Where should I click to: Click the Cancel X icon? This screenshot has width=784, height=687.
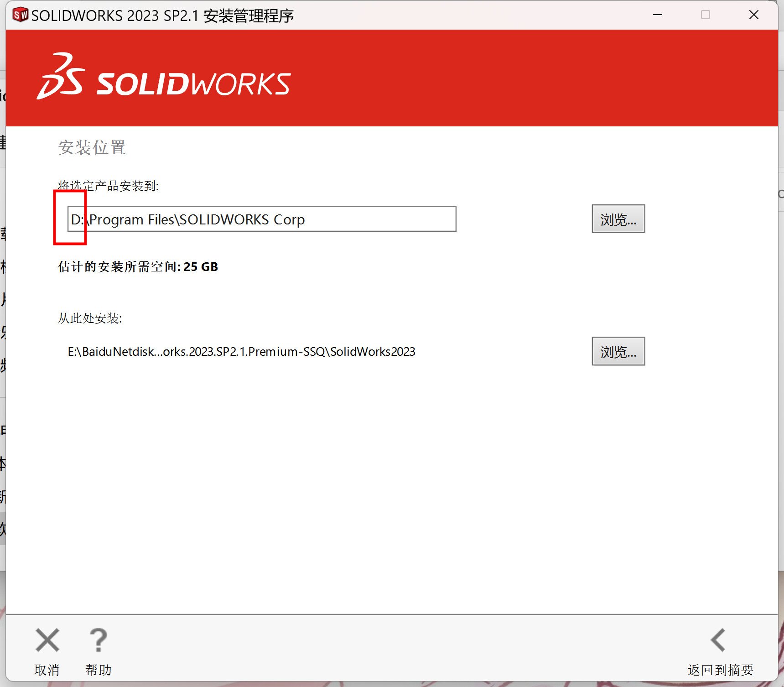(47, 640)
